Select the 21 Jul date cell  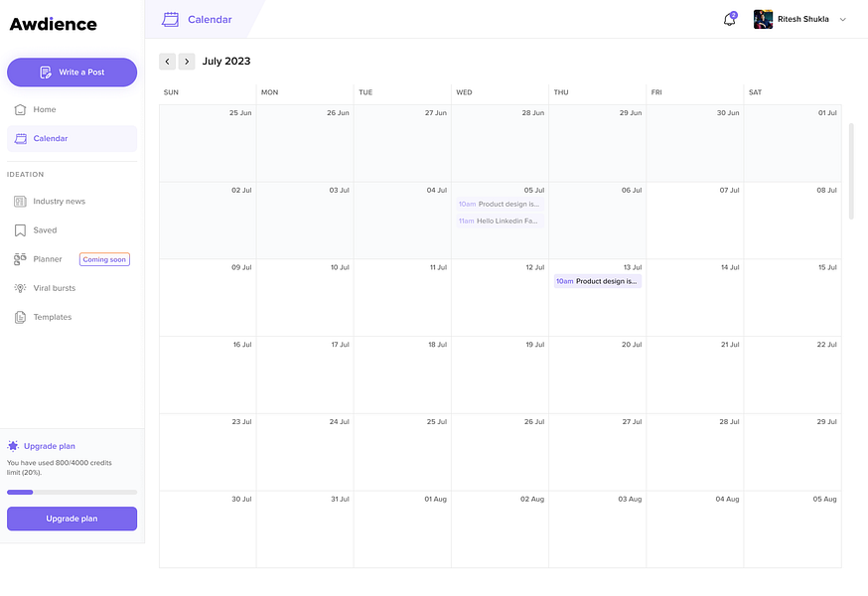695,375
